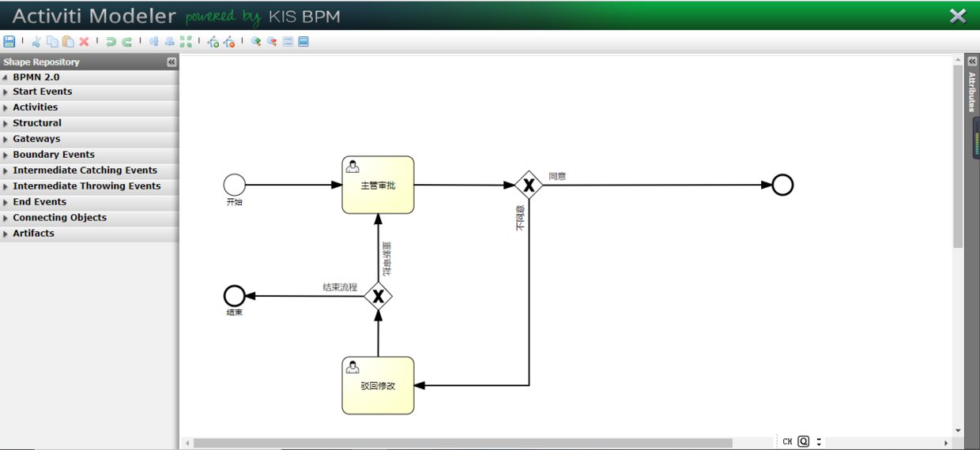Viewport: 980px width, 450px height.
Task: Expand the End Events category
Action: 89,202
